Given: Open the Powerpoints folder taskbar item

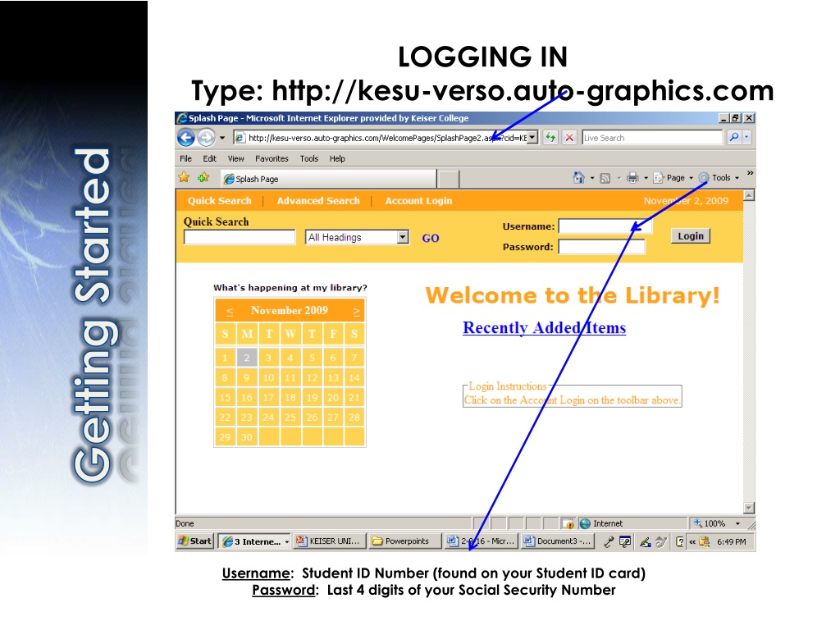Looking at the screenshot, I should pos(405,541).
